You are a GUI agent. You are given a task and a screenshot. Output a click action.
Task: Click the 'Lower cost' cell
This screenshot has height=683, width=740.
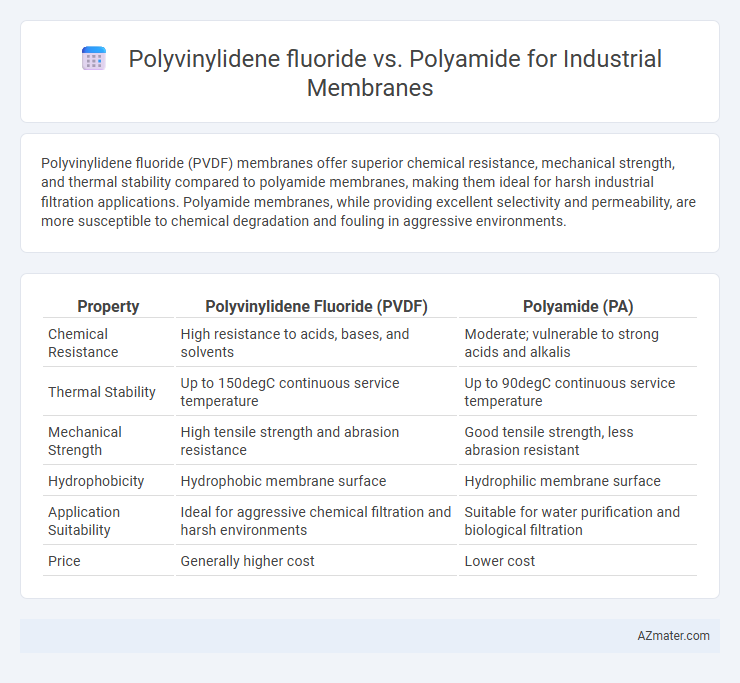coord(578,561)
